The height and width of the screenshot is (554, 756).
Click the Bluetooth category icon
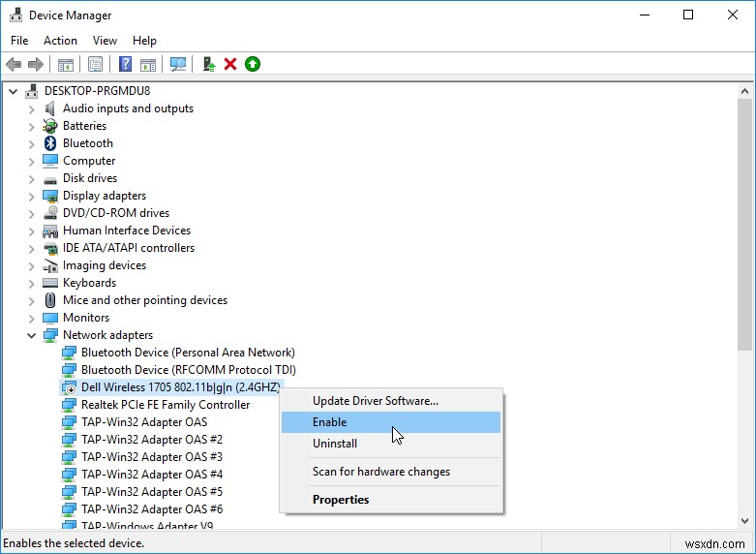point(50,143)
